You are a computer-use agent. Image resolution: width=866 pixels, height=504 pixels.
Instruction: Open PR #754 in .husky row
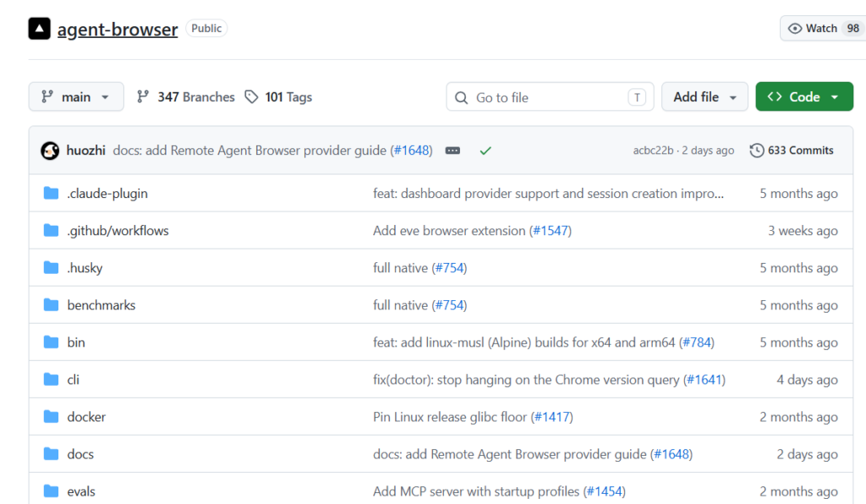449,268
